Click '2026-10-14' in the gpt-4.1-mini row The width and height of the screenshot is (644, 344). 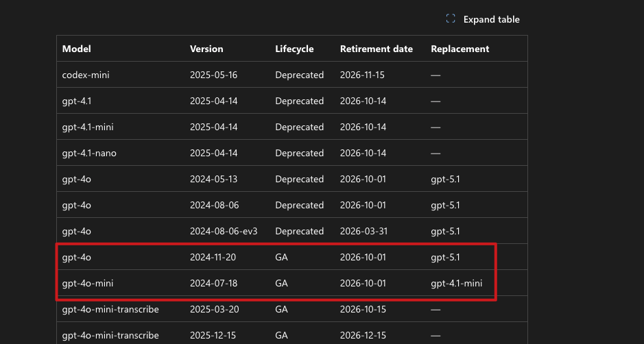coord(363,127)
